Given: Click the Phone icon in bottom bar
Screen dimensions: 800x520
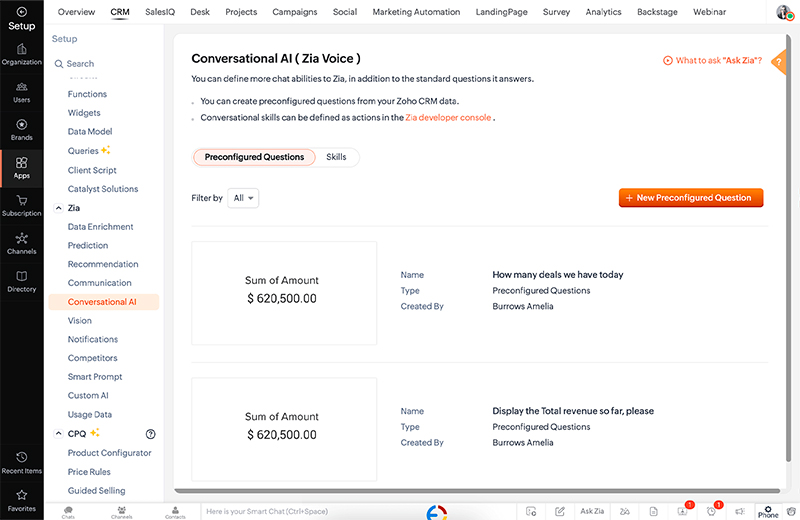Looking at the screenshot, I should pos(767,511).
